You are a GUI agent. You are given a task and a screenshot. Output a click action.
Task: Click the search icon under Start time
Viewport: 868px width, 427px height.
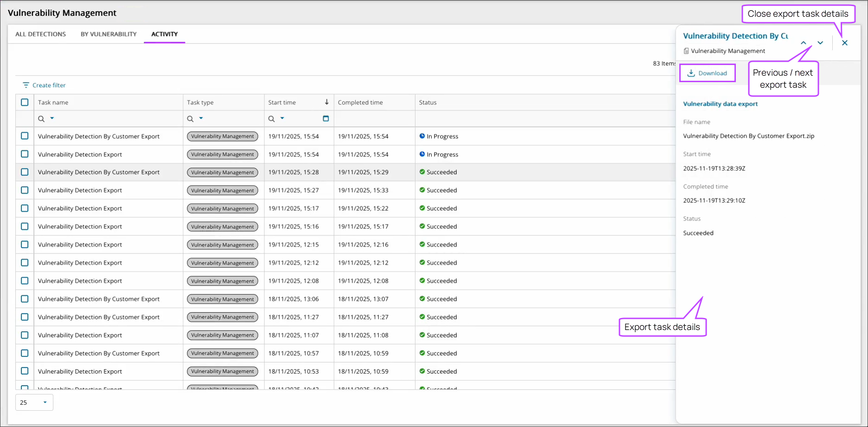pos(271,119)
